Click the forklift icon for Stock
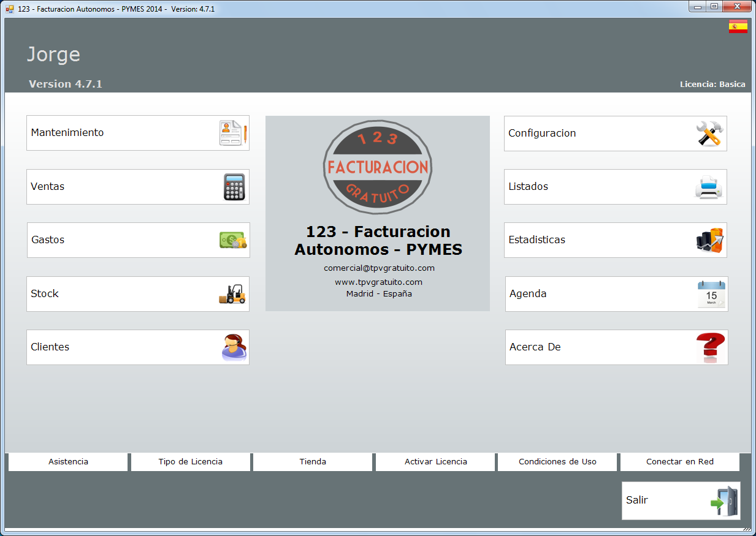 (x=232, y=294)
